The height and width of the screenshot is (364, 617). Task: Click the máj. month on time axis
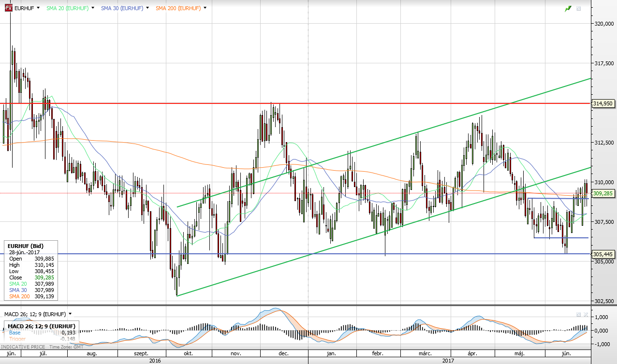519,354
